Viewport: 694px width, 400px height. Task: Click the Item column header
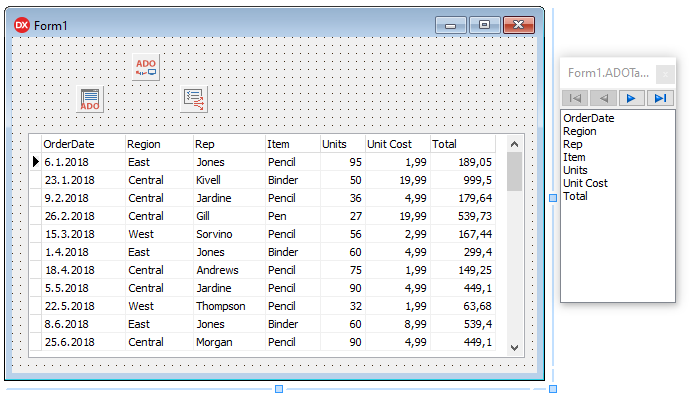point(293,144)
